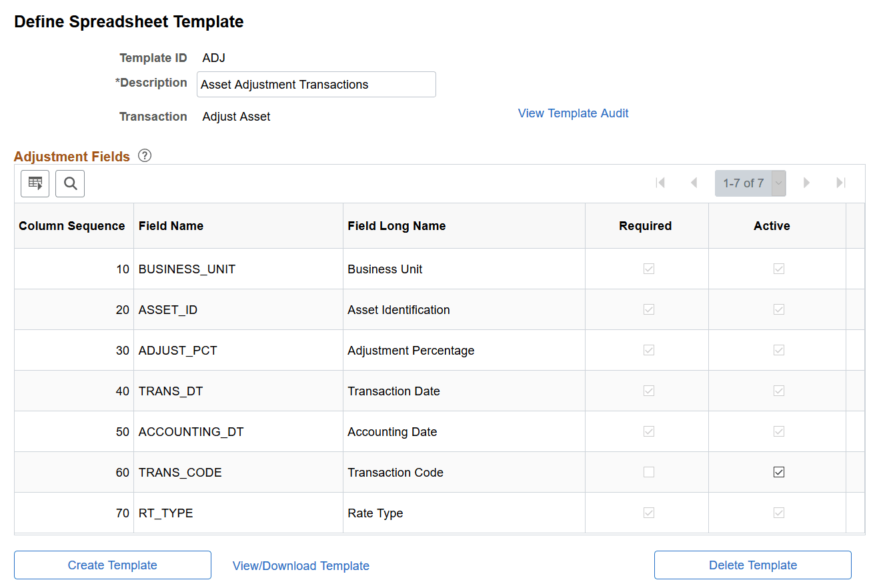Viewport: 879px width, 588px height.
Task: Click the next page arrow
Action: pyautogui.click(x=807, y=183)
